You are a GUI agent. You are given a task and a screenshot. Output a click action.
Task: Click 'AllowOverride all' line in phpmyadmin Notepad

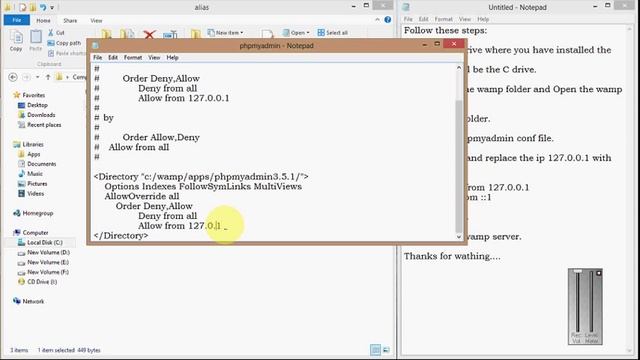[x=142, y=196]
